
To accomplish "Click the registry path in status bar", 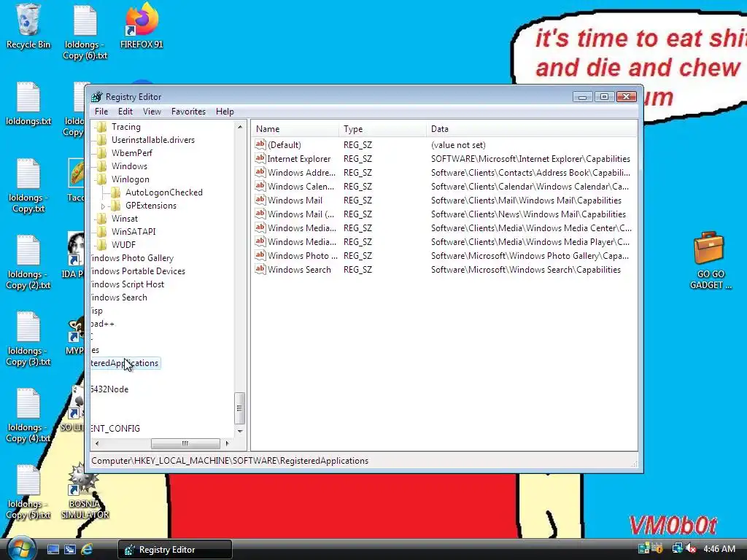I will pos(230,461).
